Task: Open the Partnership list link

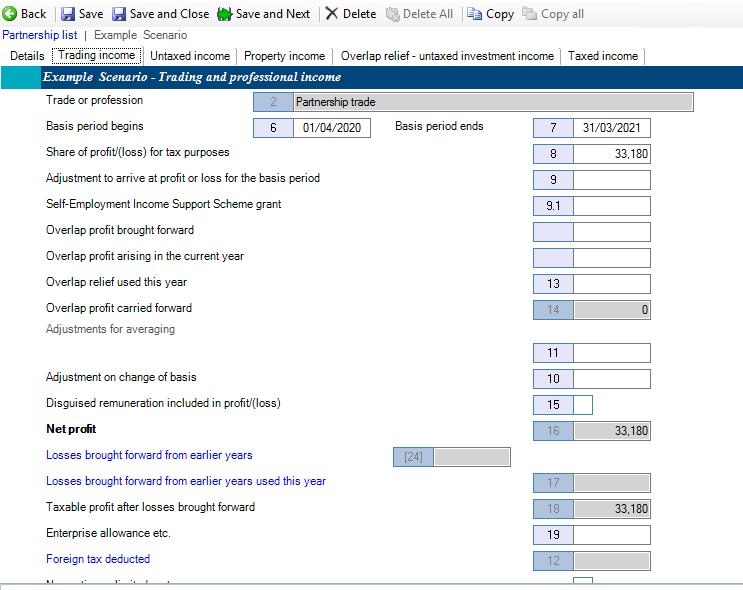Action: [x=40, y=35]
